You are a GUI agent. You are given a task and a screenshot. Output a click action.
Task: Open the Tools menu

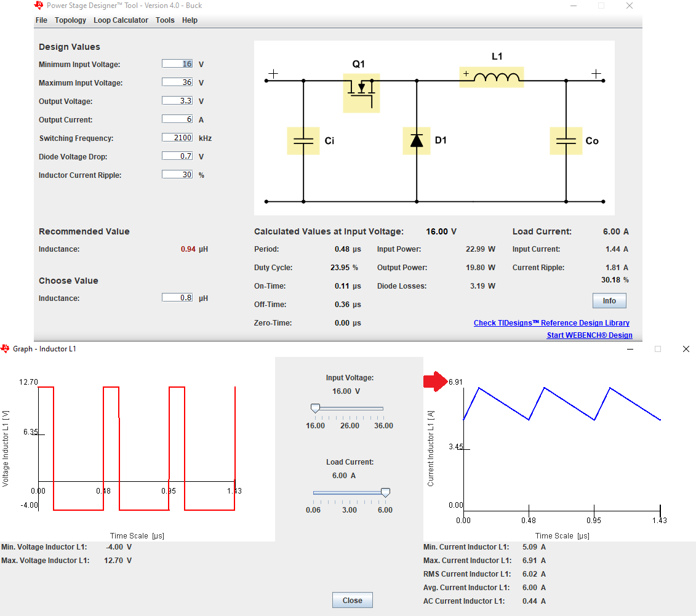pos(164,20)
